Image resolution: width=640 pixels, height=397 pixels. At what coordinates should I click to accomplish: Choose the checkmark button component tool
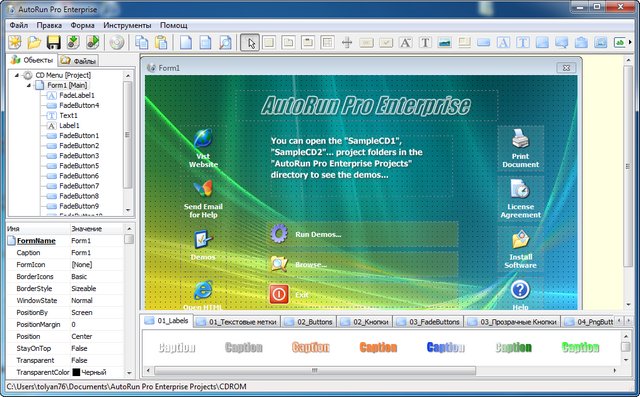point(386,42)
